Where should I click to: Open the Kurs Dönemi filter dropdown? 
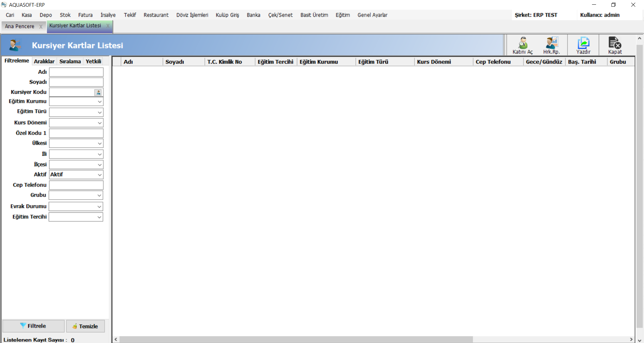[x=100, y=123]
